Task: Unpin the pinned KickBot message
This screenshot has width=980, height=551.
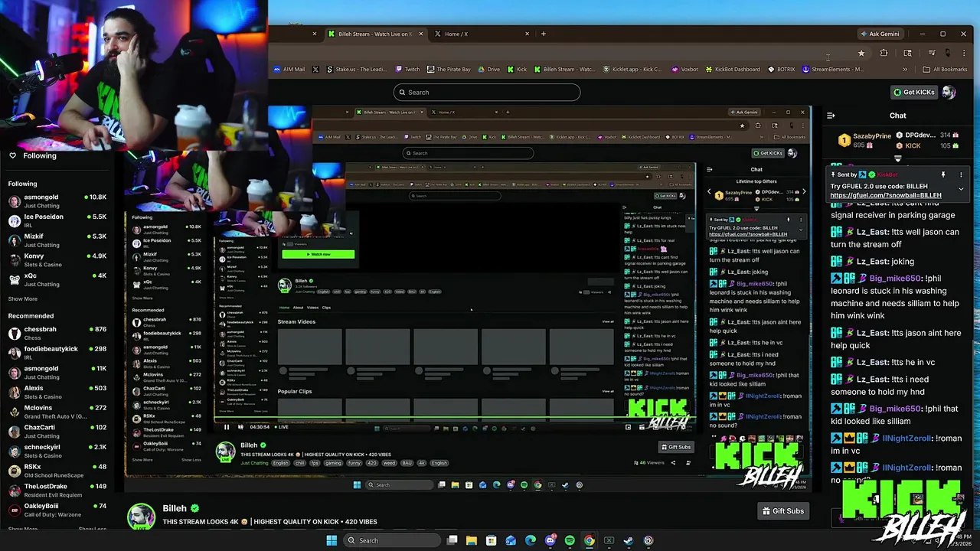Action: [x=943, y=174]
